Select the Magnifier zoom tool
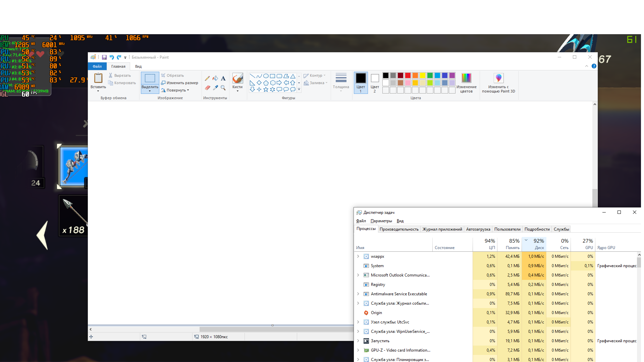 point(223,88)
